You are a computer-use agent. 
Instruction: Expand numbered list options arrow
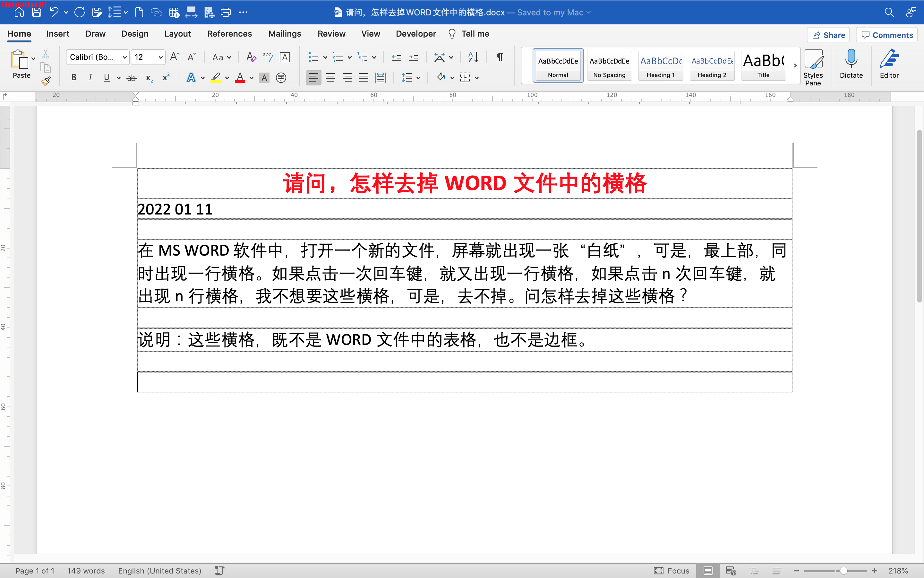(x=349, y=57)
